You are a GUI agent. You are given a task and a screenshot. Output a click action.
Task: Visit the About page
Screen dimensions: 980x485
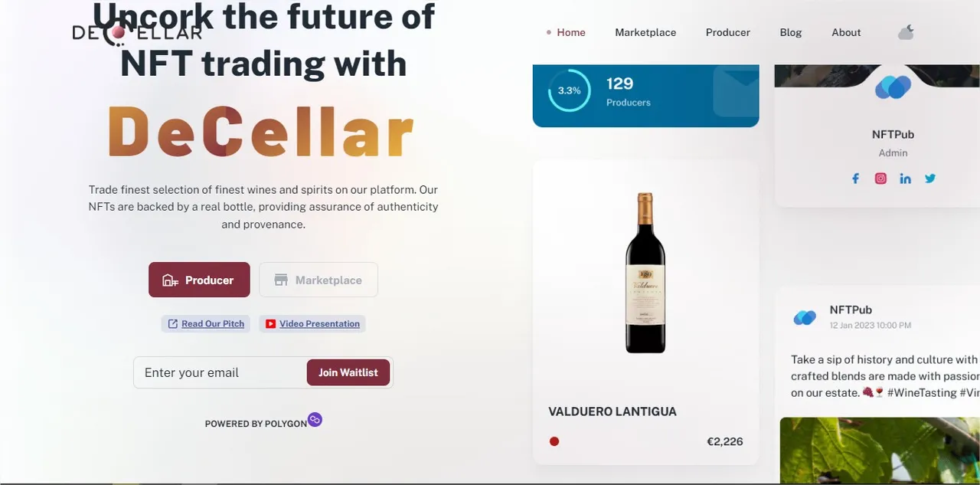[846, 32]
